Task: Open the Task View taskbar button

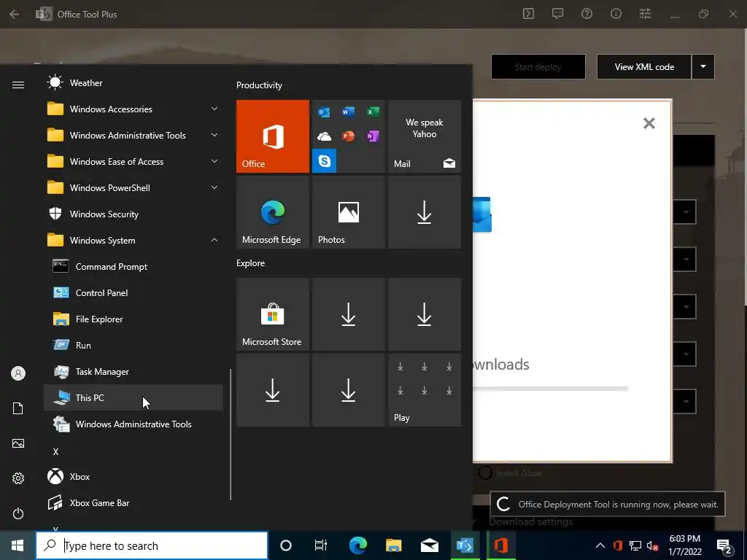Action: 321,545
